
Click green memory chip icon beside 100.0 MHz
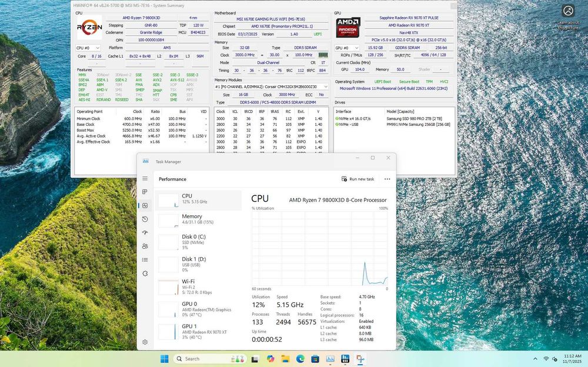click(x=323, y=55)
